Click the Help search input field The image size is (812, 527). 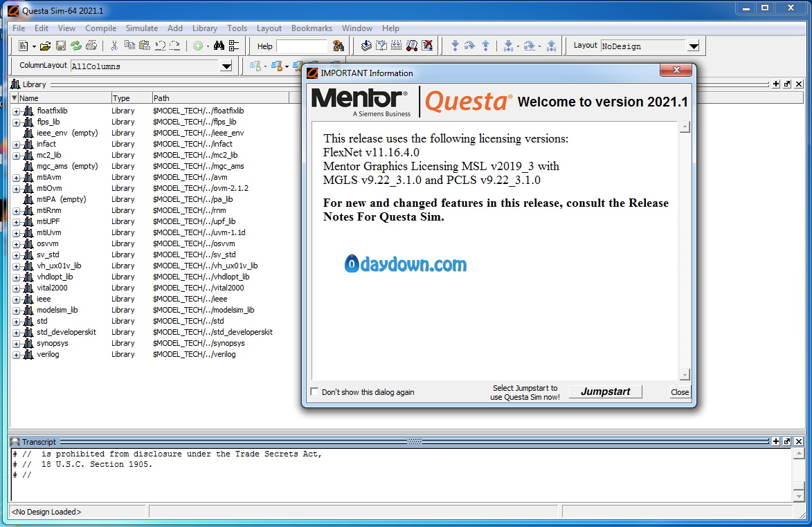[x=302, y=46]
